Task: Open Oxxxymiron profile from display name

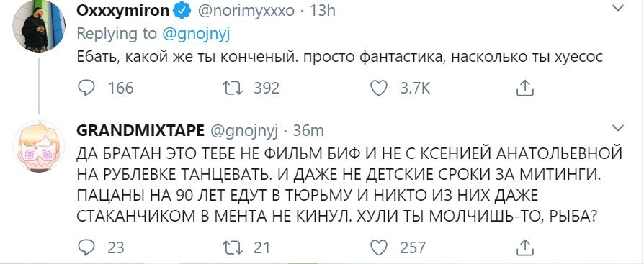Action: tap(123, 11)
